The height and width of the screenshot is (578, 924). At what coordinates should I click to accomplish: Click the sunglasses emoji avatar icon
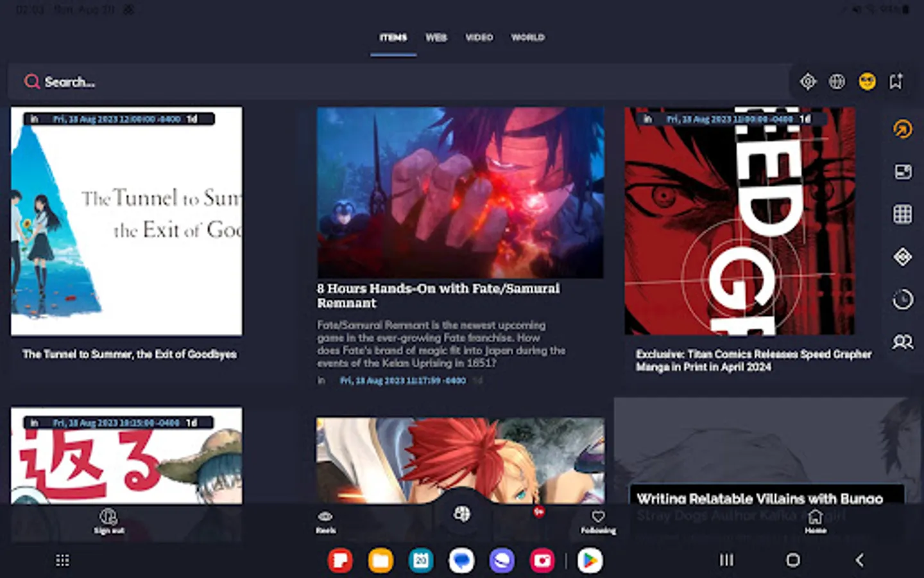click(867, 82)
